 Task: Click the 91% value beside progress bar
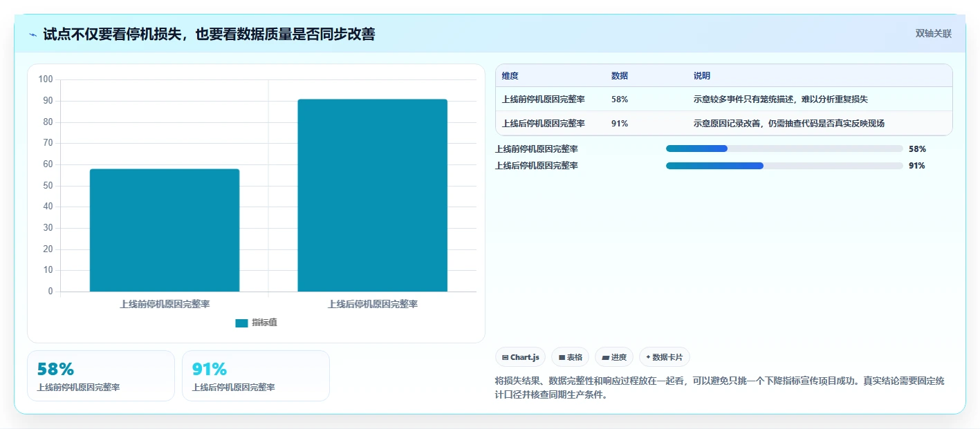click(x=917, y=166)
